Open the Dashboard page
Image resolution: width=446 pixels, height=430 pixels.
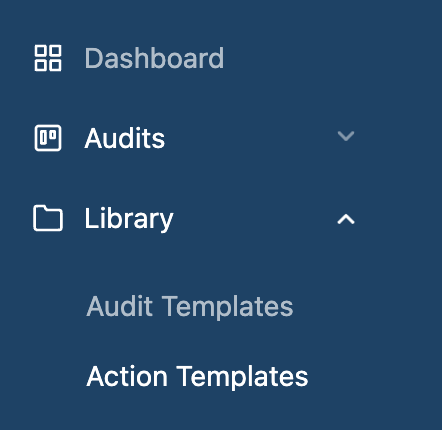(x=154, y=58)
